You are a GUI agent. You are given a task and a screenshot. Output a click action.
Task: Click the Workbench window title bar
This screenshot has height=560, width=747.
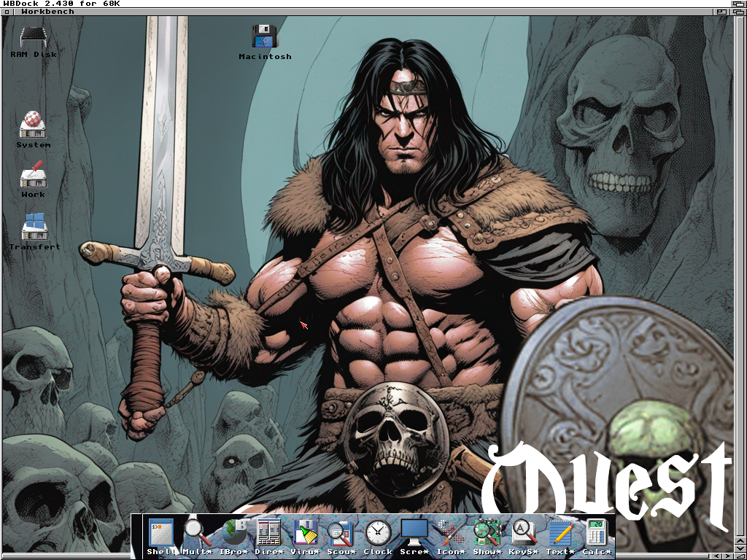(365, 12)
